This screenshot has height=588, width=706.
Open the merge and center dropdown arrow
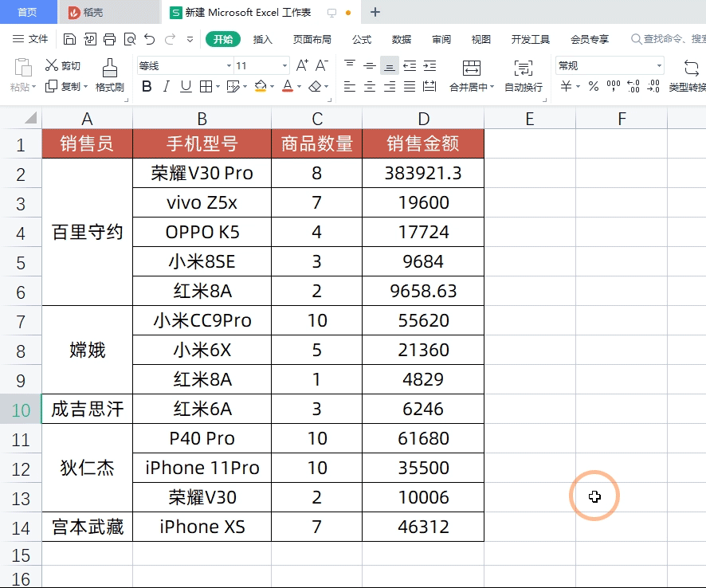[x=493, y=88]
